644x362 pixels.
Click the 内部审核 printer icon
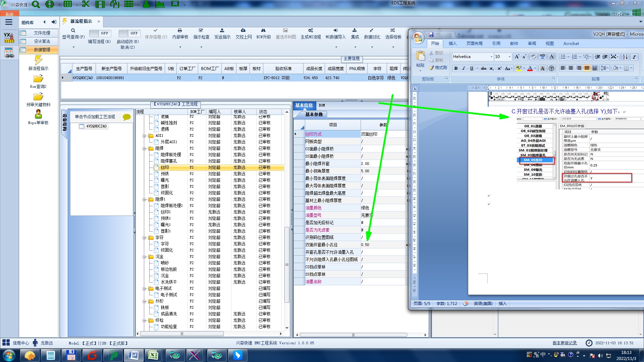click(x=180, y=31)
